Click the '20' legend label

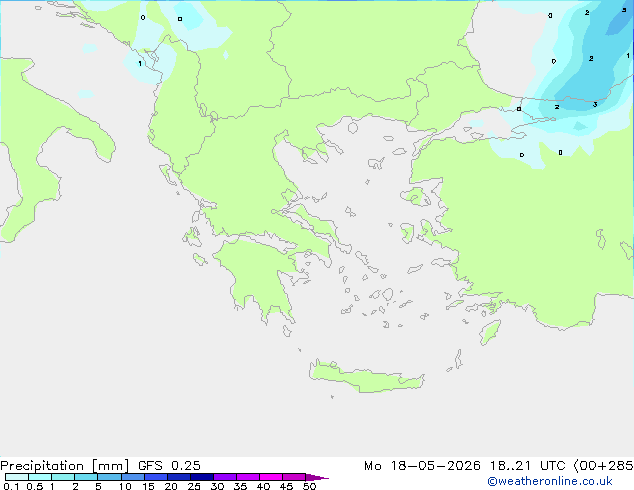click(x=171, y=486)
